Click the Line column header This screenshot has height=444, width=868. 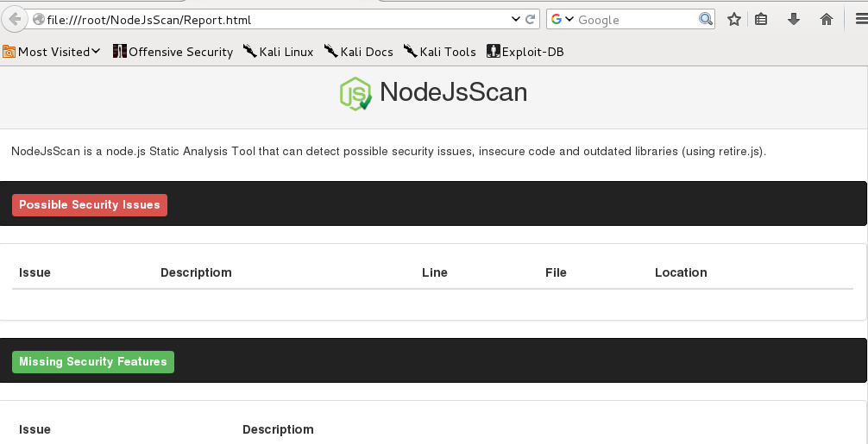coord(435,272)
